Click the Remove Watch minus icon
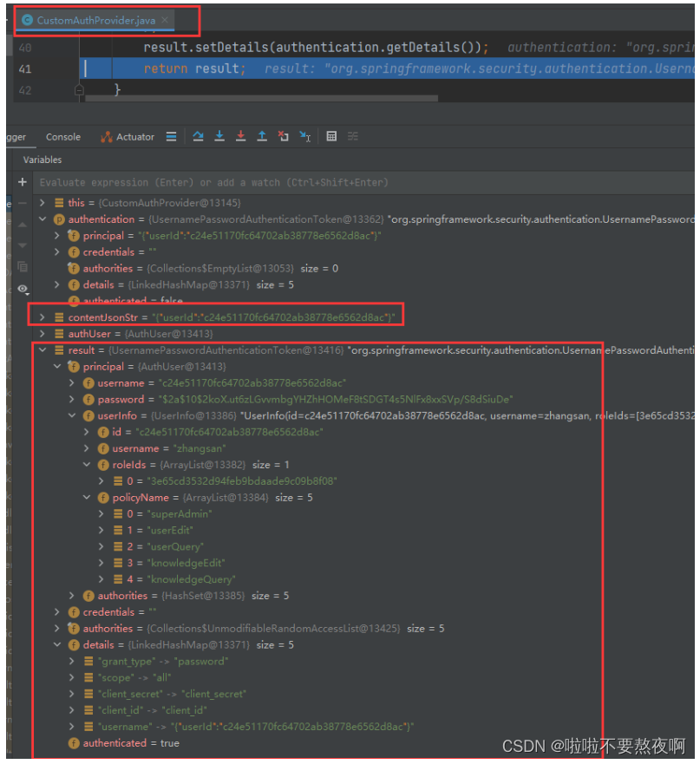 click(21, 201)
